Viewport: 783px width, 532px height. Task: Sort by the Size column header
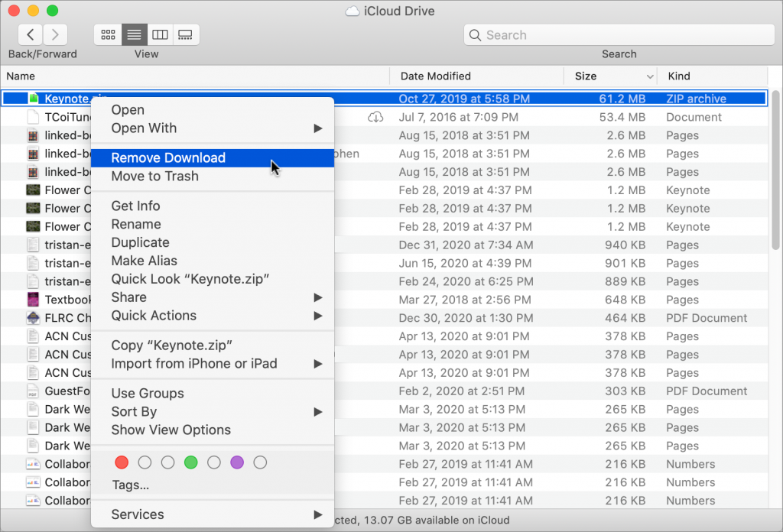[610, 76]
